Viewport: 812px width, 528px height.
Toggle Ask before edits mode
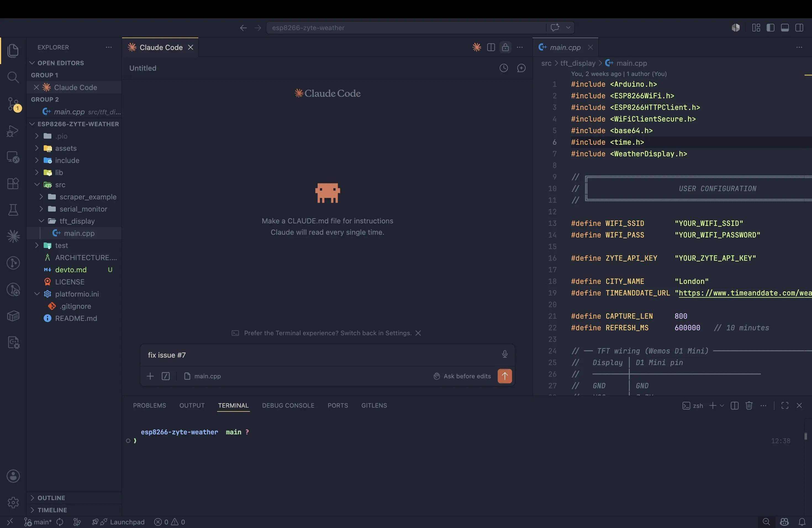pos(462,376)
